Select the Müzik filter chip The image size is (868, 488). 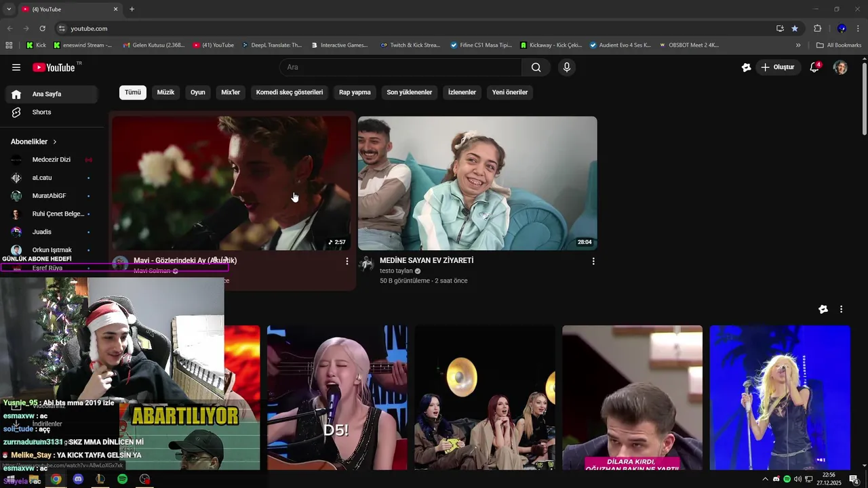coord(165,92)
